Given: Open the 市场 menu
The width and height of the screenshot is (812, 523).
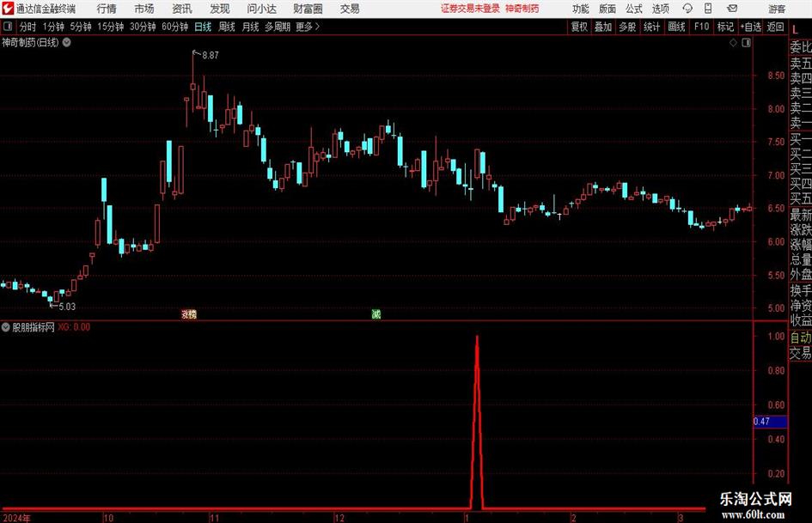Looking at the screenshot, I should point(144,9).
